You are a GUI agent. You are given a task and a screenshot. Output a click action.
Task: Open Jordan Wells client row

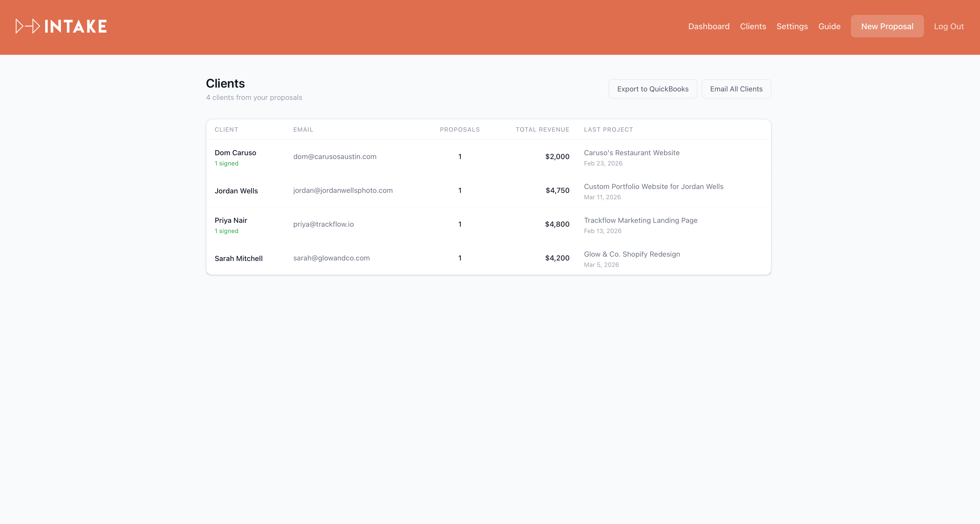pyautogui.click(x=236, y=191)
